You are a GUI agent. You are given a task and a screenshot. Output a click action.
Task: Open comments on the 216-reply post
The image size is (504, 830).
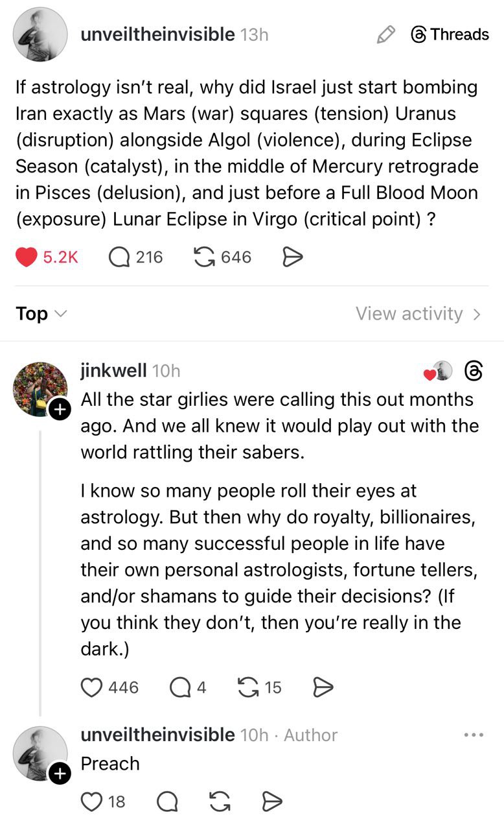[120, 257]
